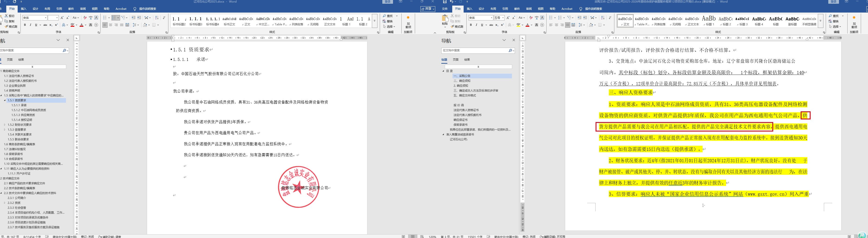Expand the 1.5.2 财务状况要求 tree node
This screenshot has height=238, width=868.
pyautogui.click(x=5, y=125)
